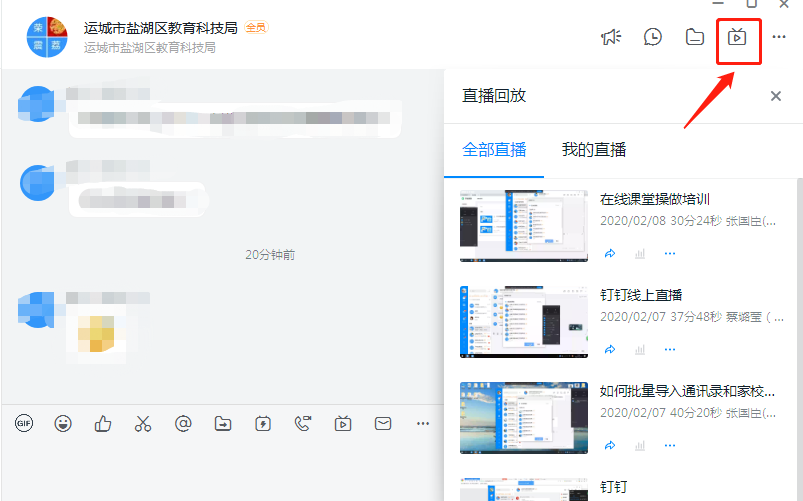Image resolution: width=803 pixels, height=501 pixels.
Task: Open the GIF picker in input toolbar
Action: click(x=24, y=423)
